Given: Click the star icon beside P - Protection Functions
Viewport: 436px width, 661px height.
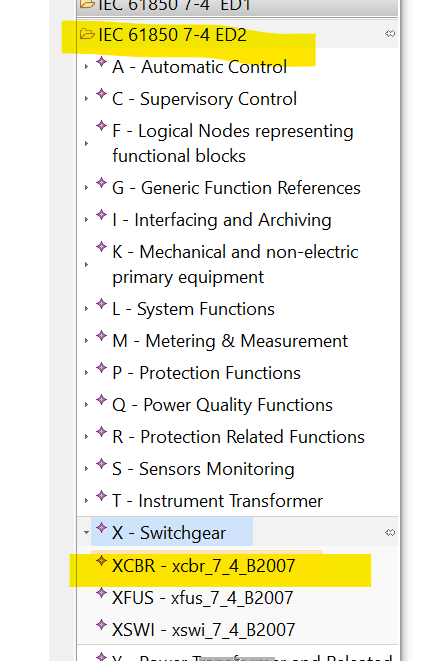Looking at the screenshot, I should pyautogui.click(x=101, y=368).
